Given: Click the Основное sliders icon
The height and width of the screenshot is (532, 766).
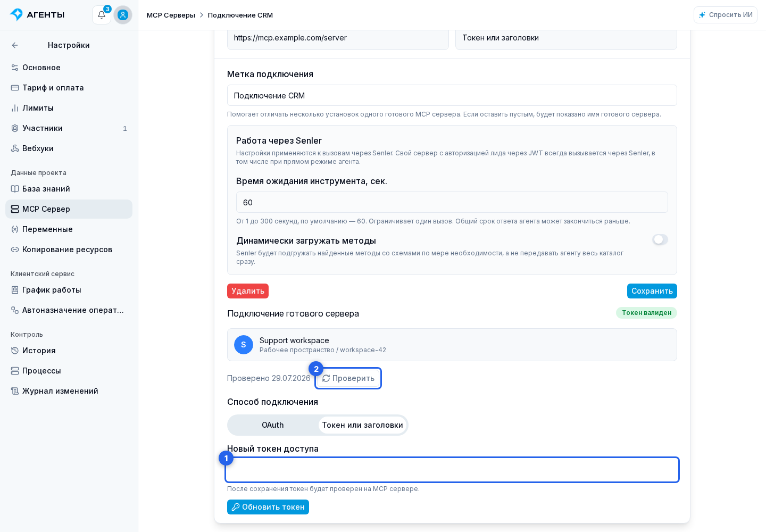Looking at the screenshot, I should 15,68.
